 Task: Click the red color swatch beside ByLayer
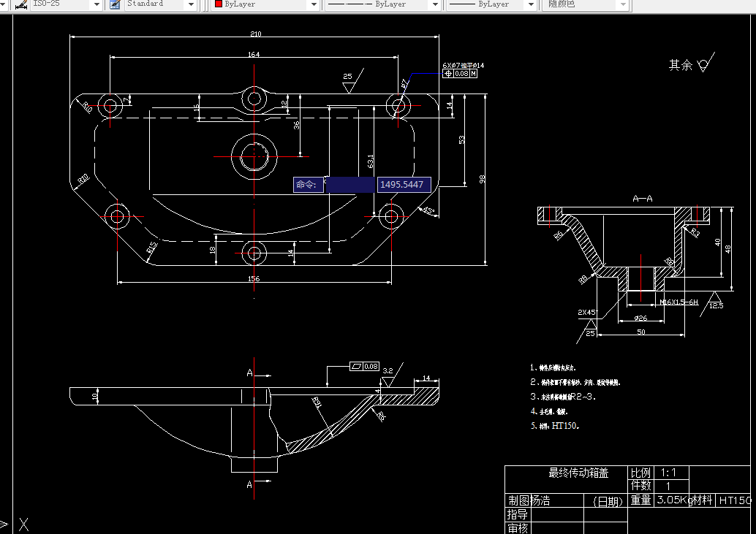(219, 4)
